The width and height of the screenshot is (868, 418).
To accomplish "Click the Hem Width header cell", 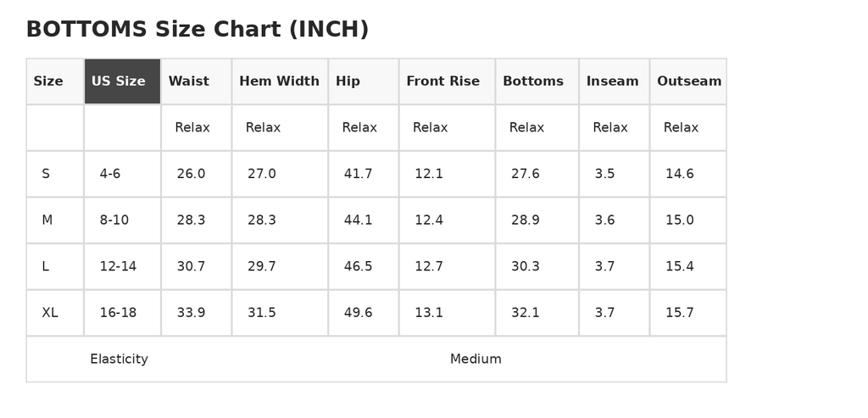I will 280,81.
